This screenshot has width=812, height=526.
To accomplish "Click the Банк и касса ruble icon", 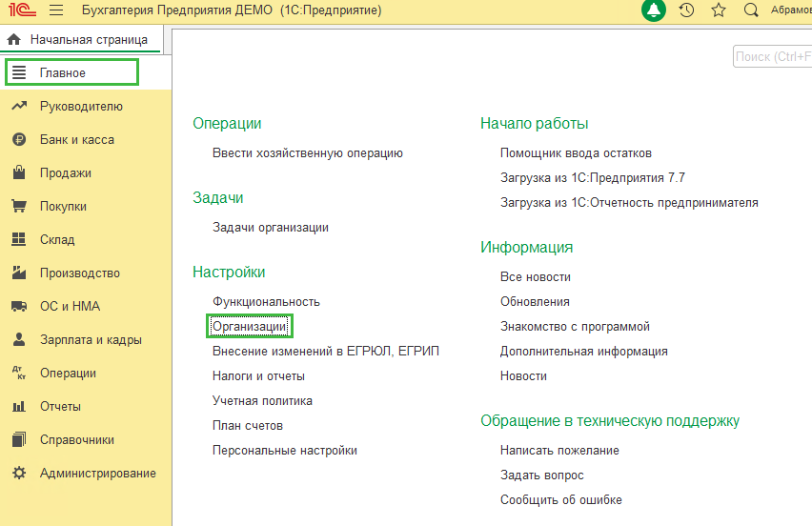I will coord(19,139).
